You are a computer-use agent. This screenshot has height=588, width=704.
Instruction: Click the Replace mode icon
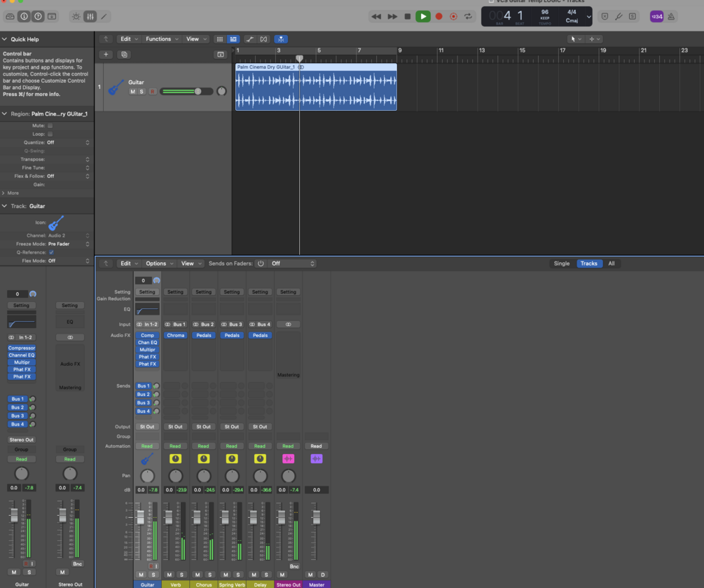605,17
